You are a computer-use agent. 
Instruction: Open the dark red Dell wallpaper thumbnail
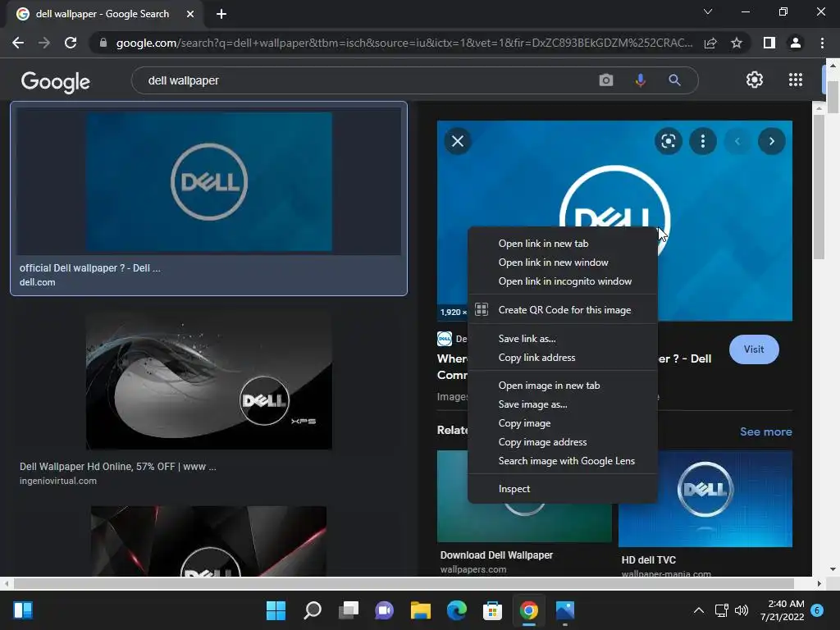(x=209, y=541)
